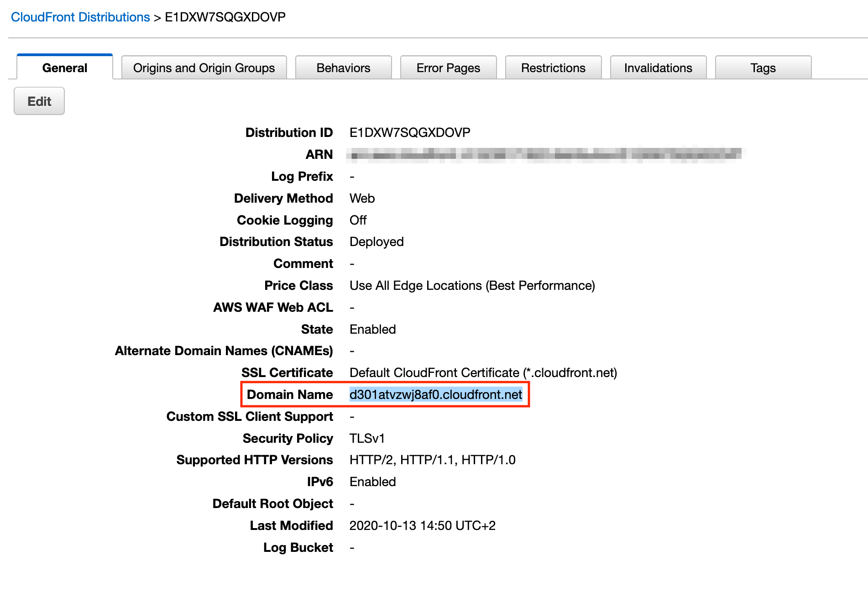Click the Custom SSL Client Support label
This screenshot has height=608, width=868.
[250, 417]
